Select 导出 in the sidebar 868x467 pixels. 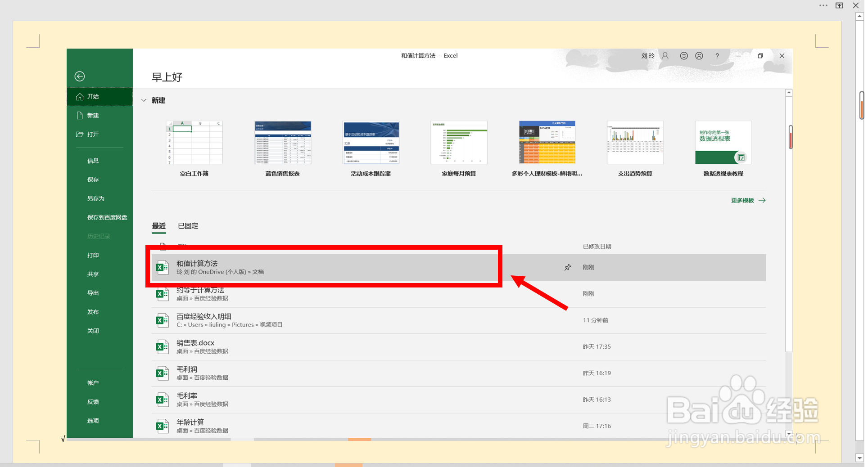[x=93, y=293]
